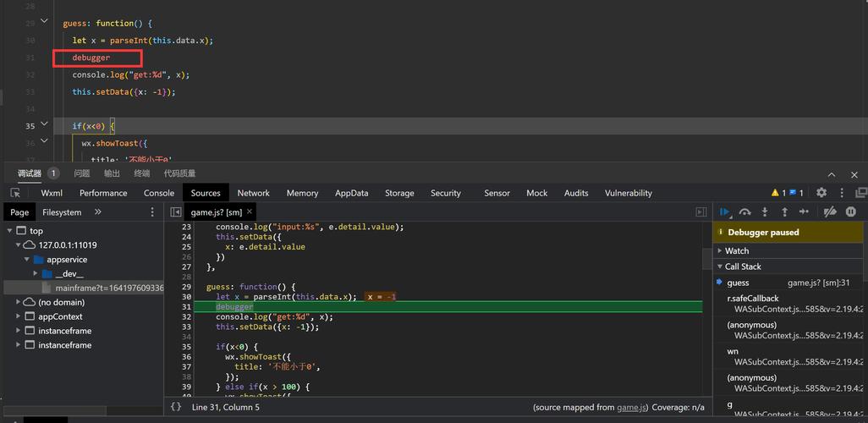Expand the (no domain) node
Viewport: 868px width, 423px height.
(19, 302)
